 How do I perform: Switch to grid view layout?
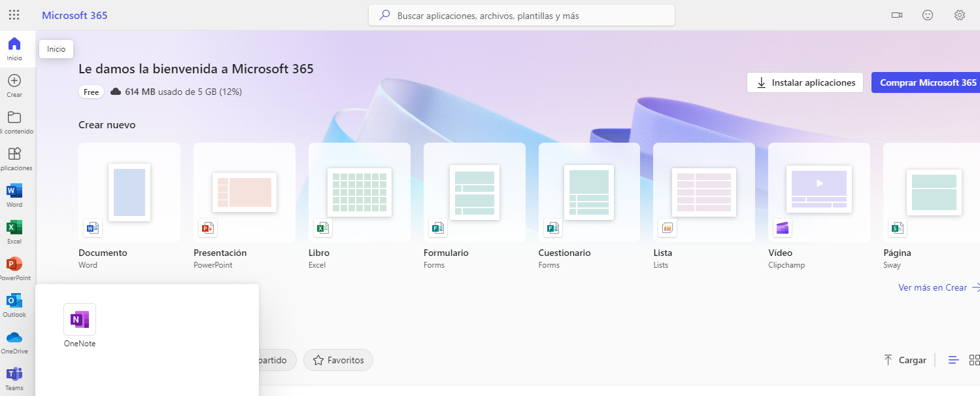974,360
